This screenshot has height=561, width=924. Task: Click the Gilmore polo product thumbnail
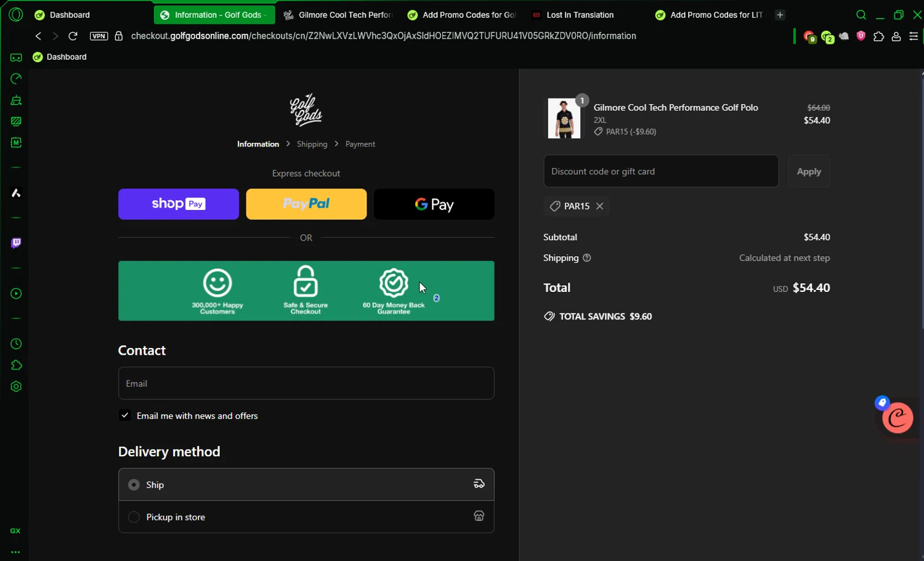pyautogui.click(x=564, y=118)
